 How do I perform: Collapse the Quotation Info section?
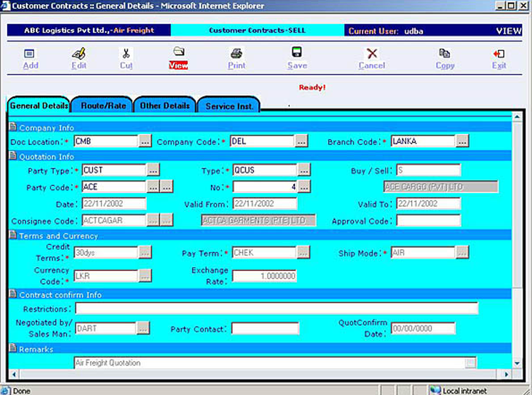[x=13, y=157]
